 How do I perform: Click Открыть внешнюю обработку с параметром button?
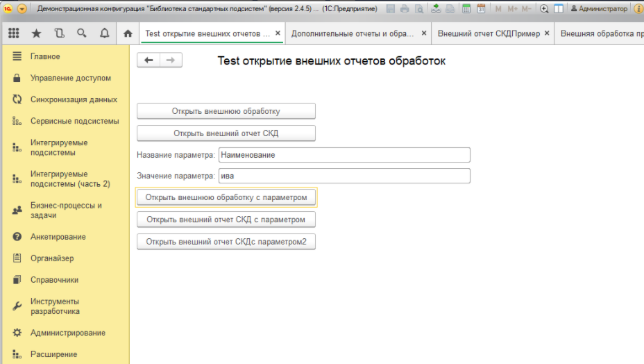point(226,197)
